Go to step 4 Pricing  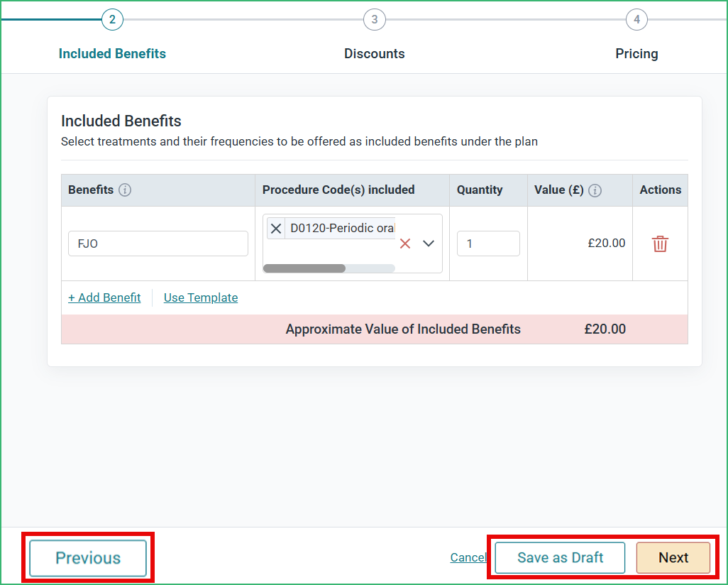636,19
